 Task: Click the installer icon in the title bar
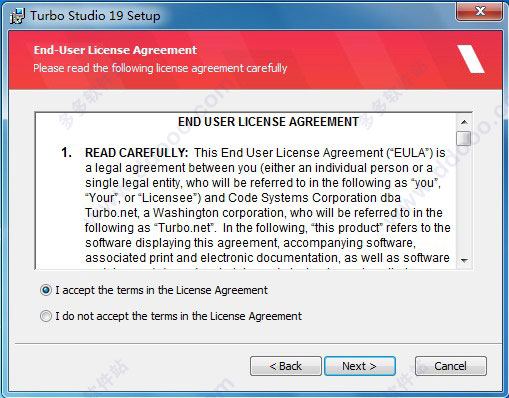[x=17, y=16]
